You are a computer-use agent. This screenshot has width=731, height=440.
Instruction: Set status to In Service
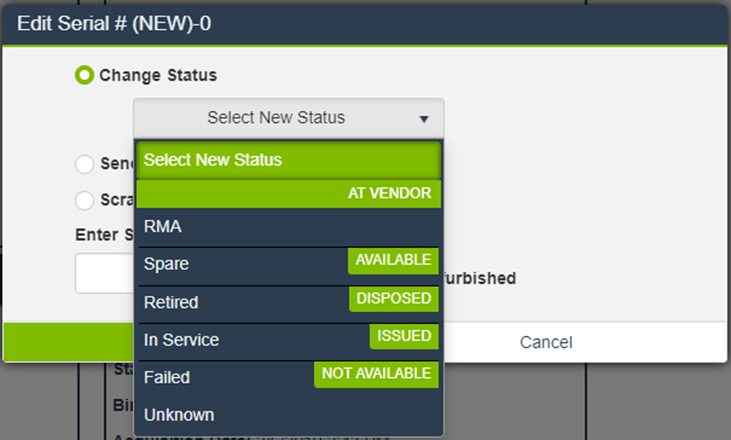[181, 340]
